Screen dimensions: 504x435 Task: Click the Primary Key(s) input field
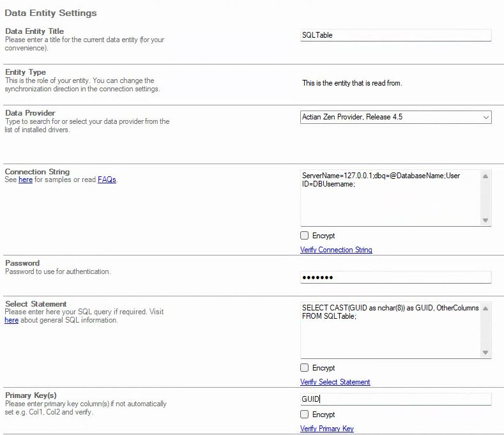(395, 399)
